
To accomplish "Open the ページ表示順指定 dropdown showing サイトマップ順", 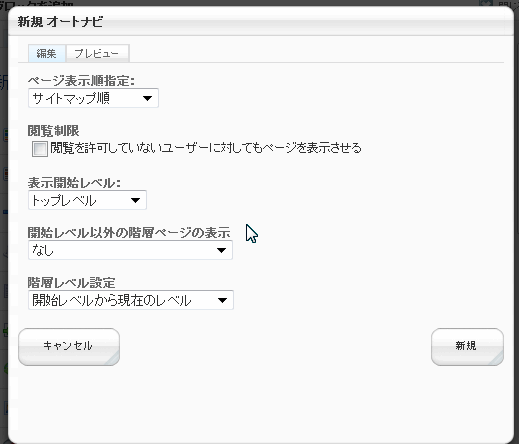I will coord(93,98).
